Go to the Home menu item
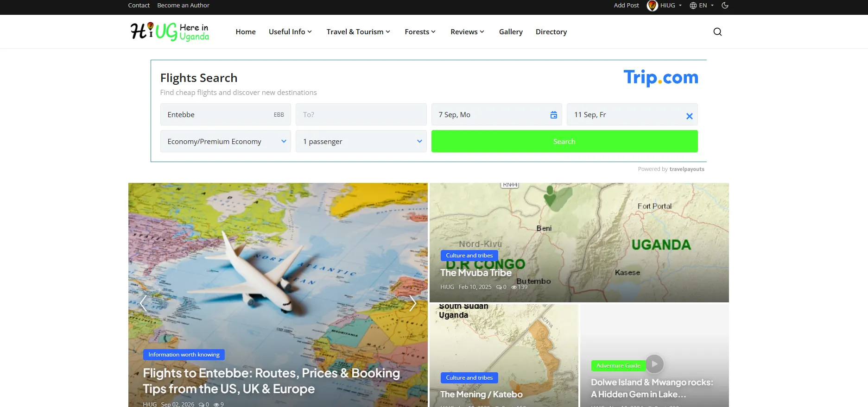 point(246,31)
